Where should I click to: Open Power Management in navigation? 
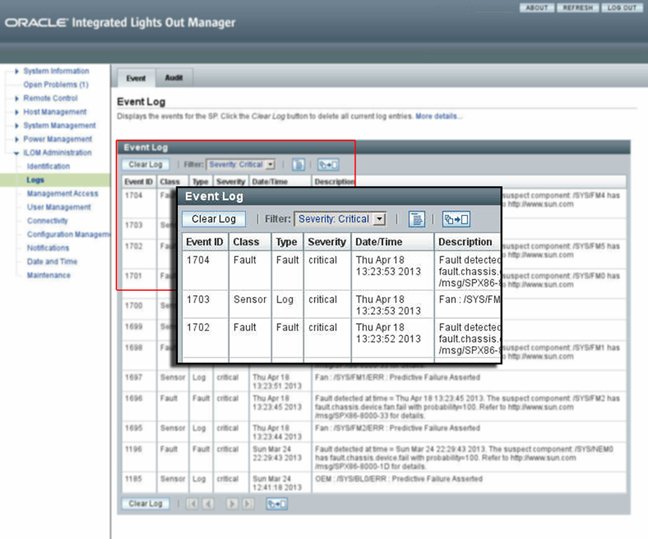coord(57,139)
